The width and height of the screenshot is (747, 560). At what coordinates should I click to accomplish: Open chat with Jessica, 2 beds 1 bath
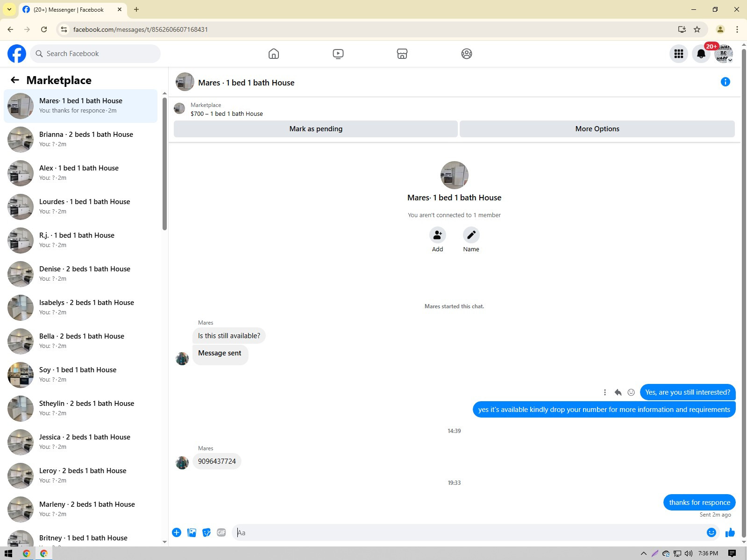[x=81, y=442]
